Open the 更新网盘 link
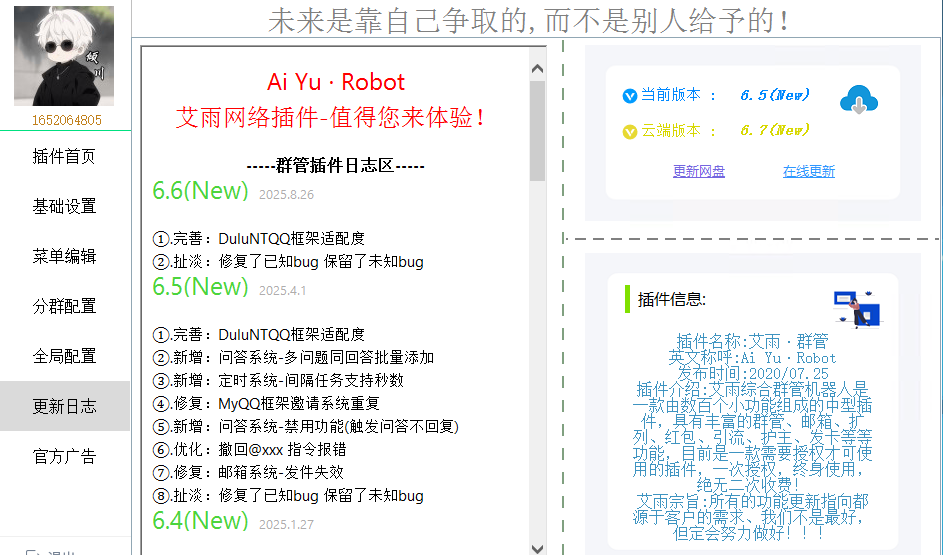 (699, 171)
